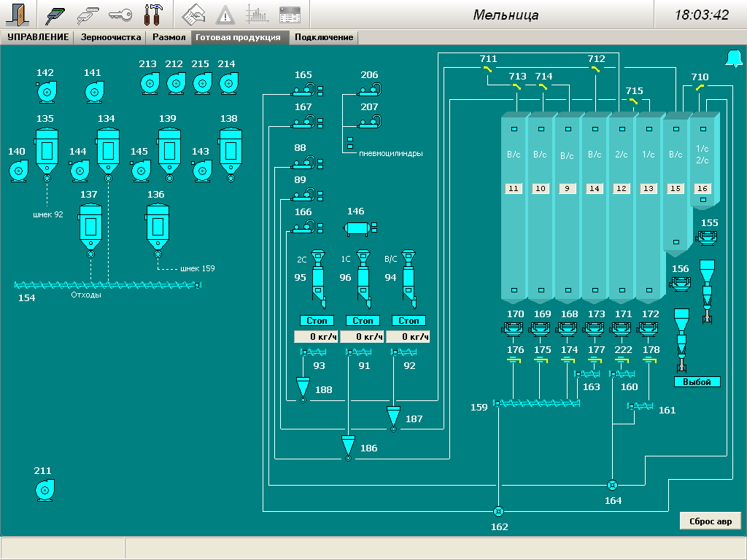Viewport: 747px width, 560px height.
Task: Select fan unit 142
Action: coord(45,91)
